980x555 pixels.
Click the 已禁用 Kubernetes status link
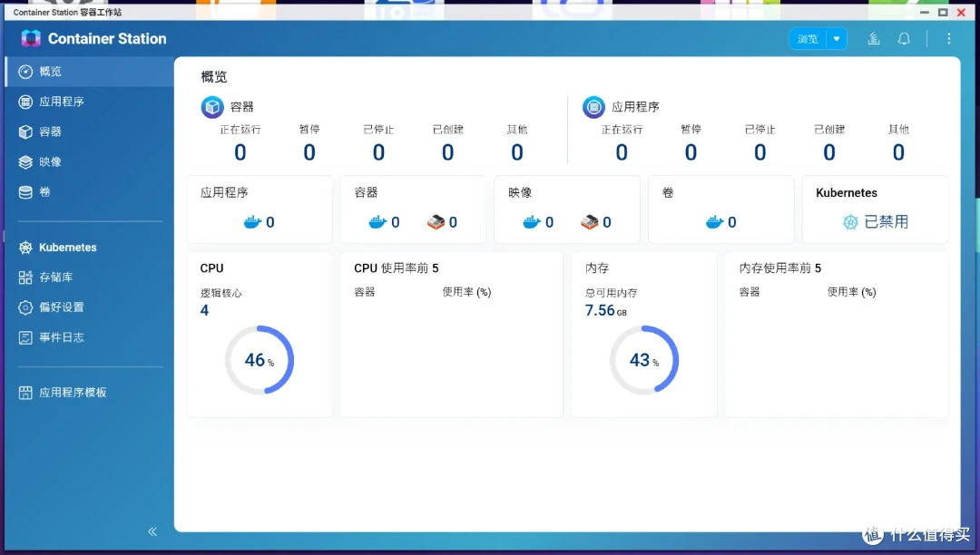(x=886, y=221)
